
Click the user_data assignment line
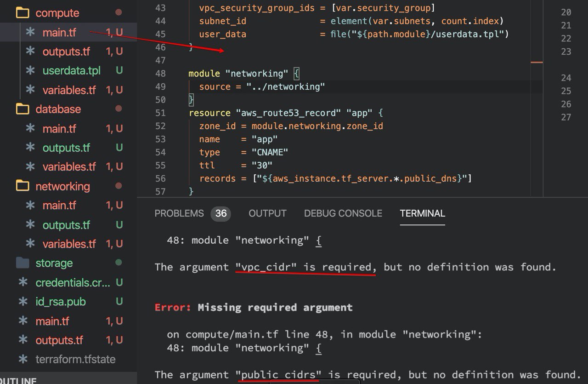point(354,34)
